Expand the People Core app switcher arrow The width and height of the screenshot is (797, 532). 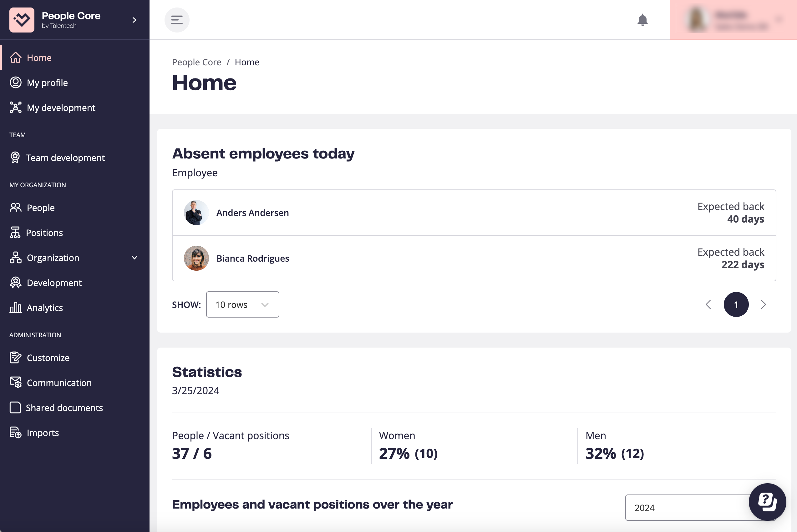[x=135, y=20]
